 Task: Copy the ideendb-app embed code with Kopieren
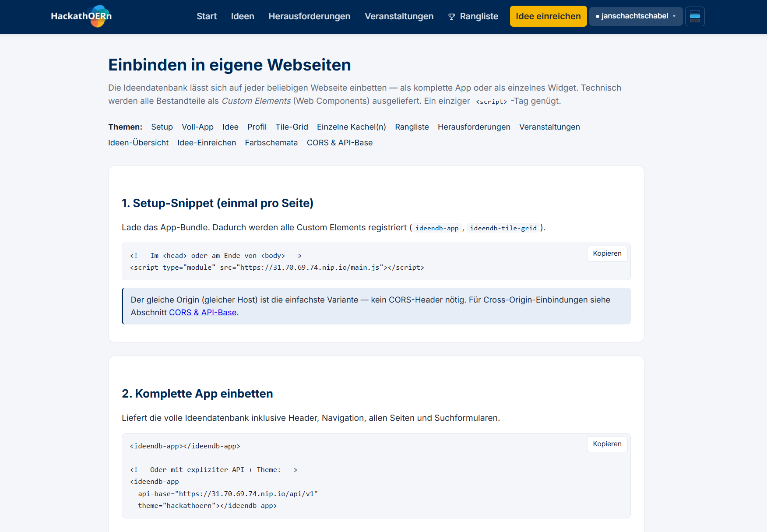click(607, 444)
